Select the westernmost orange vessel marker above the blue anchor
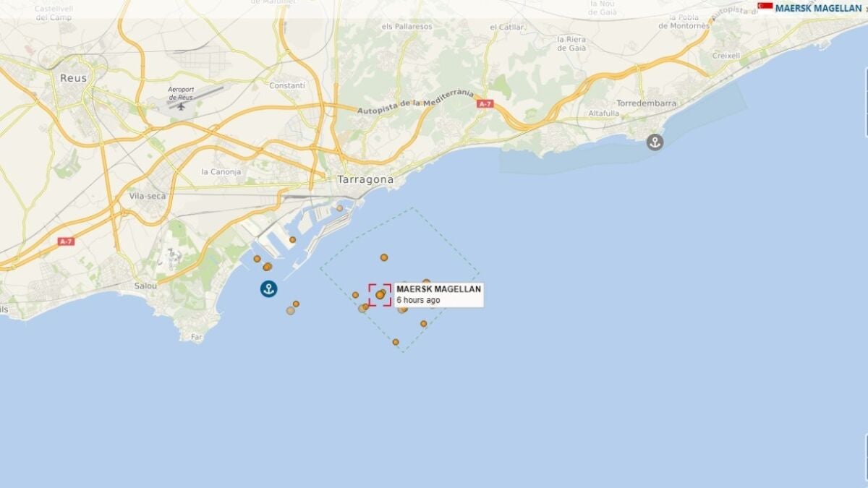The image size is (868, 488). point(257,258)
